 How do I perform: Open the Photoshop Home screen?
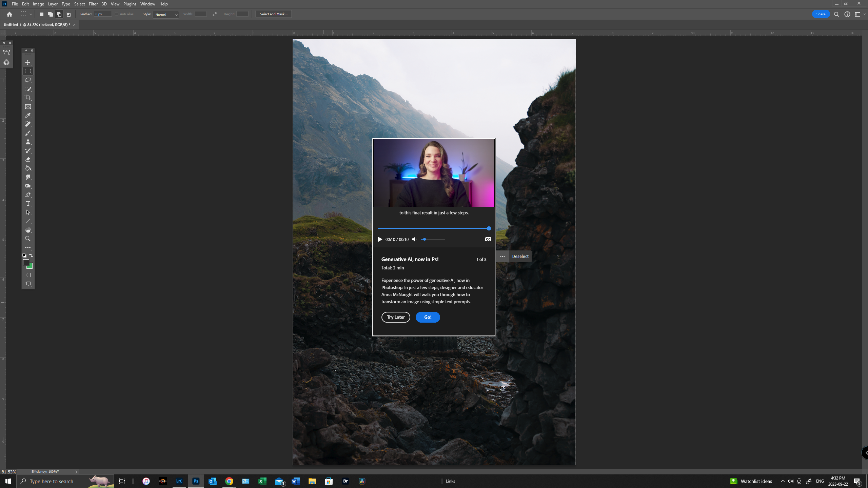[9, 14]
